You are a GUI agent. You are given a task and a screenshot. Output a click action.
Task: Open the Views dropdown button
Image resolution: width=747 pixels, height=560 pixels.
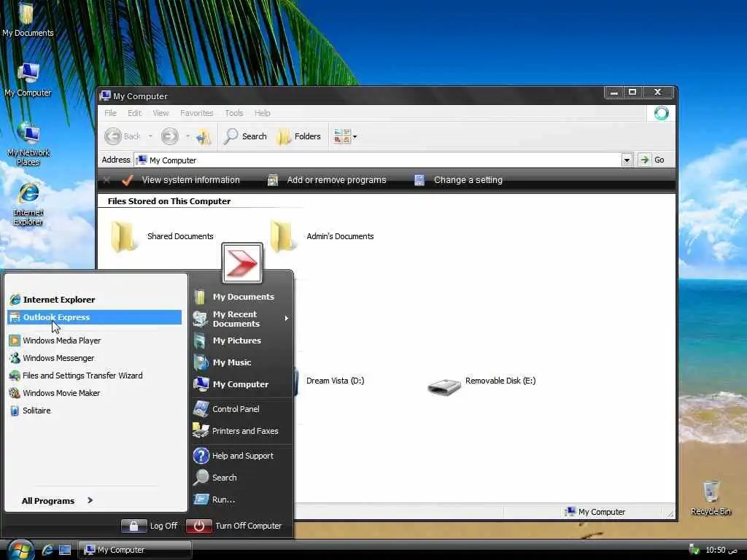point(345,136)
